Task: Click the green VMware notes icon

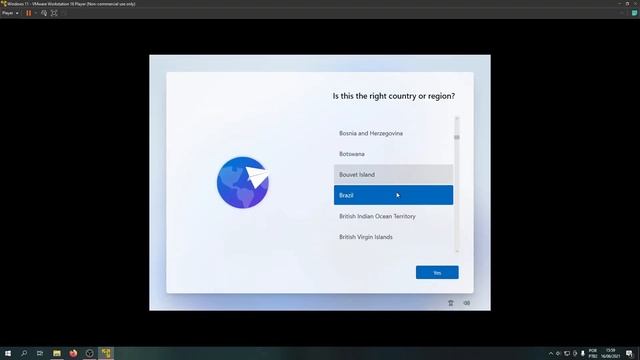Action: tap(634, 13)
